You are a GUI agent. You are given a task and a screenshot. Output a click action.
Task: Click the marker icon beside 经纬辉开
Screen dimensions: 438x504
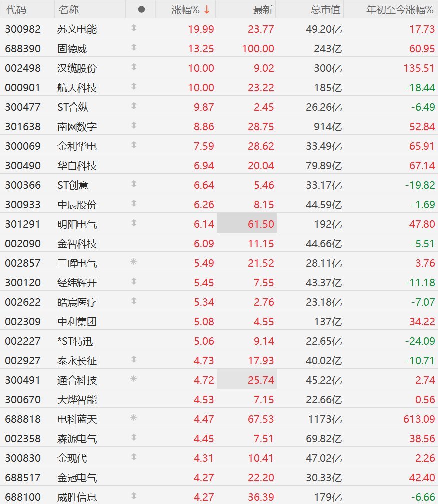(x=134, y=281)
